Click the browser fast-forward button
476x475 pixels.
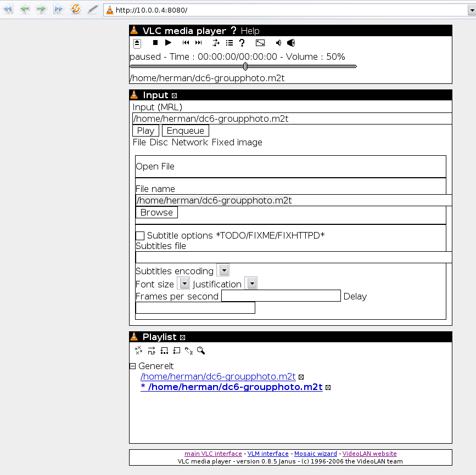click(x=58, y=9)
